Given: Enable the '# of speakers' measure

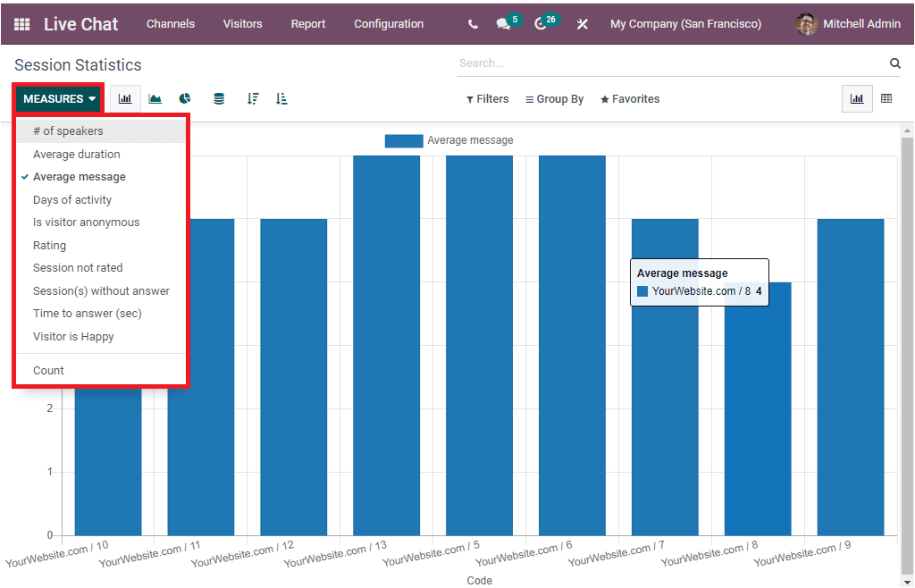Looking at the screenshot, I should (x=70, y=130).
